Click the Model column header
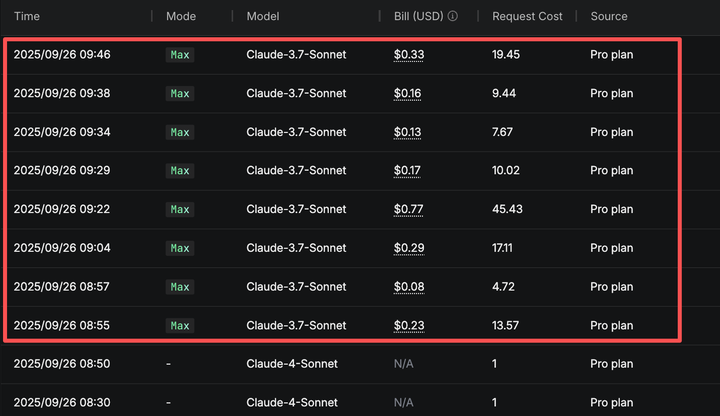 (x=263, y=16)
